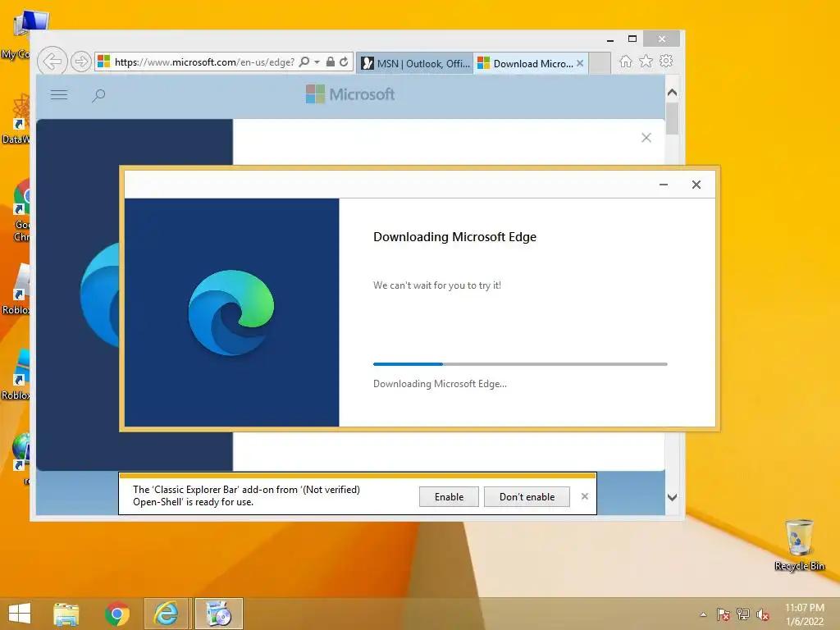Screen dimensions: 840x630
Task: Open the Windows Start button
Action: tap(20, 614)
